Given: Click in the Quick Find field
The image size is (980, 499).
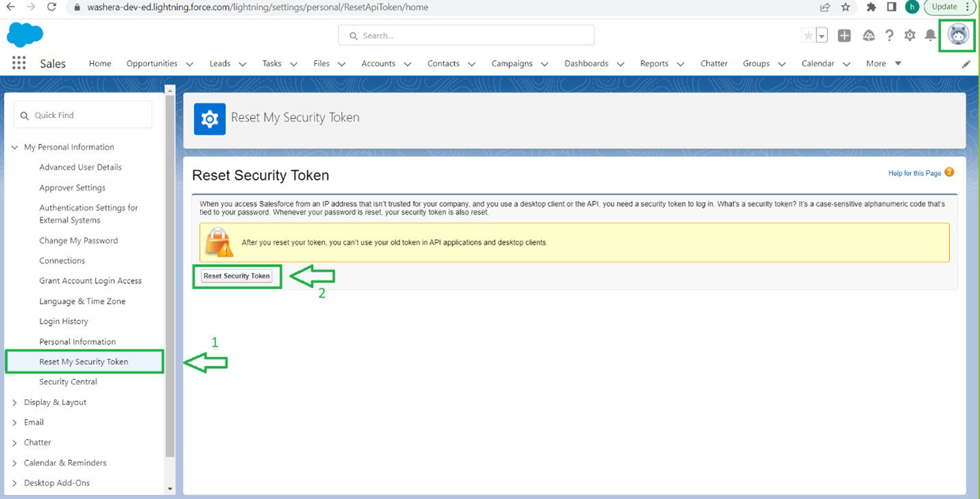Looking at the screenshot, I should pos(83,115).
